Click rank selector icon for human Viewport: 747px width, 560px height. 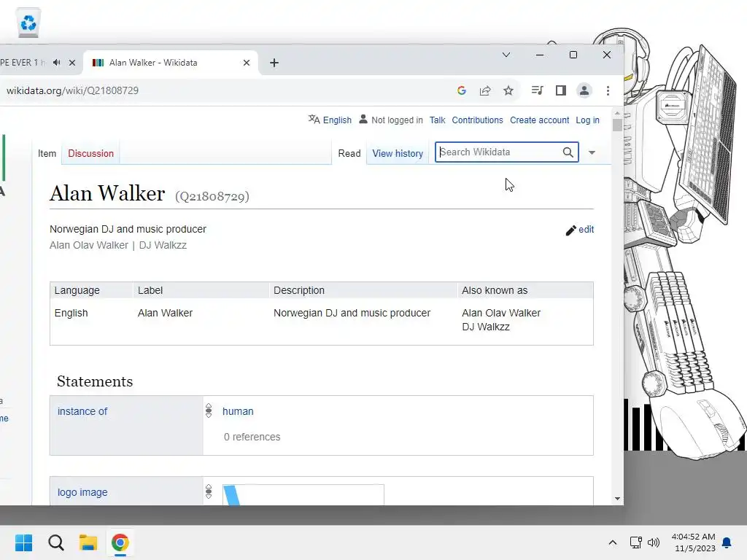[209, 411]
